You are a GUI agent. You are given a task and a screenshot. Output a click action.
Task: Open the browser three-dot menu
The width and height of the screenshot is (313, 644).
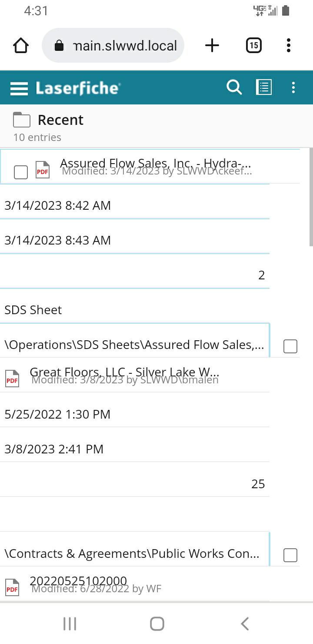pyautogui.click(x=289, y=45)
